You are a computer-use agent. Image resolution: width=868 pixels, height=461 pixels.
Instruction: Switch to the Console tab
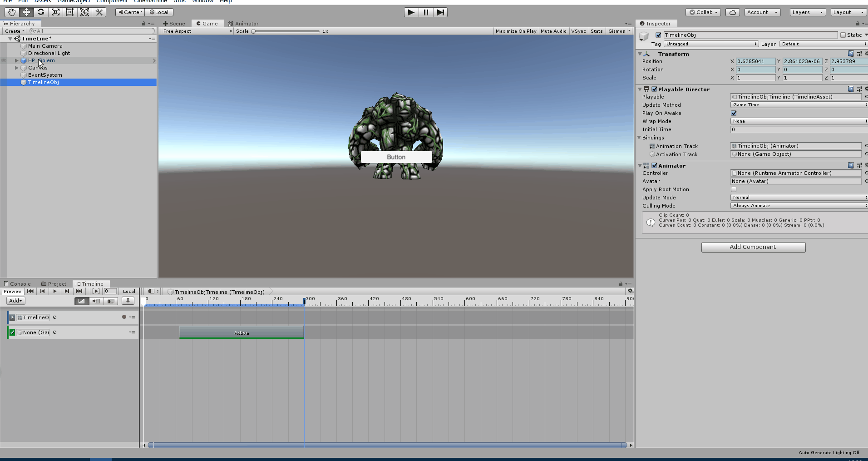pyautogui.click(x=17, y=283)
